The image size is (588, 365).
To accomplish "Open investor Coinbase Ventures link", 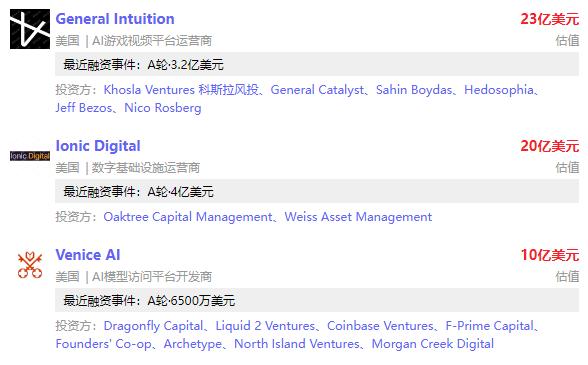I will click(x=380, y=326).
